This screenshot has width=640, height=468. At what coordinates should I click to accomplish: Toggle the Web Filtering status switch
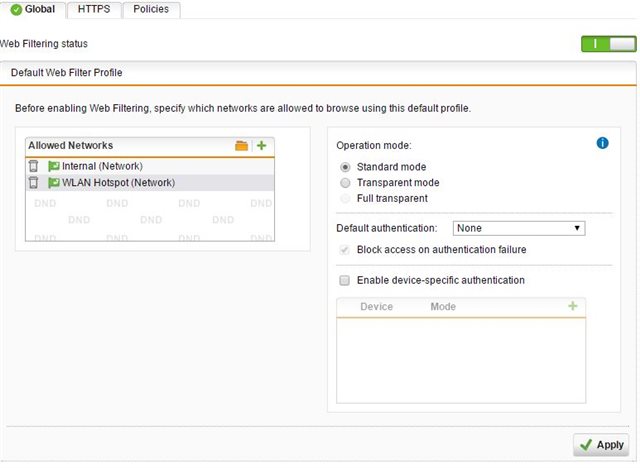[608, 44]
